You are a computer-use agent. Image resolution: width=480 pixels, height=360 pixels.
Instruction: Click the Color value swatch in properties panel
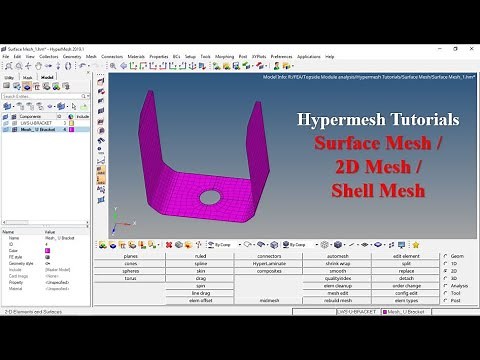click(x=47, y=251)
